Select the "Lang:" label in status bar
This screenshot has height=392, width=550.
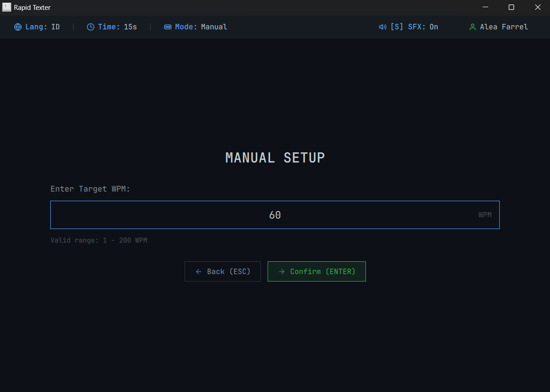pos(36,27)
